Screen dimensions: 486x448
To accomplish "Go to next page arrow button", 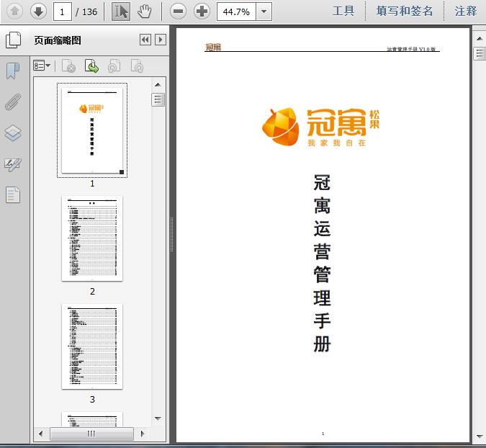I will 38,12.
